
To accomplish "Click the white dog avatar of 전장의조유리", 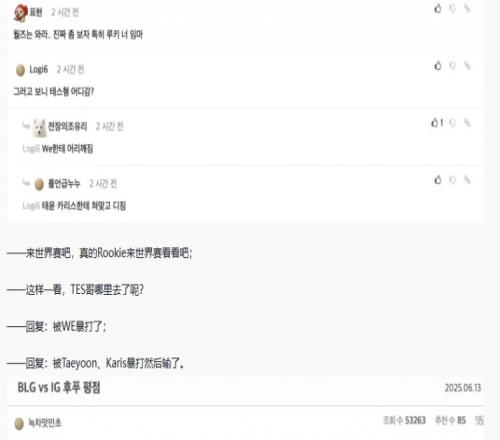I will (39, 128).
